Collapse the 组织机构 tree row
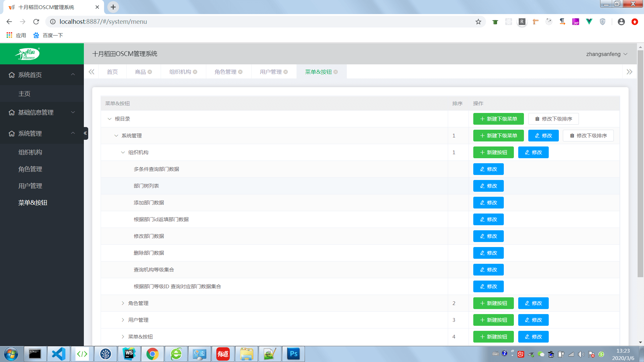644x362 pixels. [123, 153]
